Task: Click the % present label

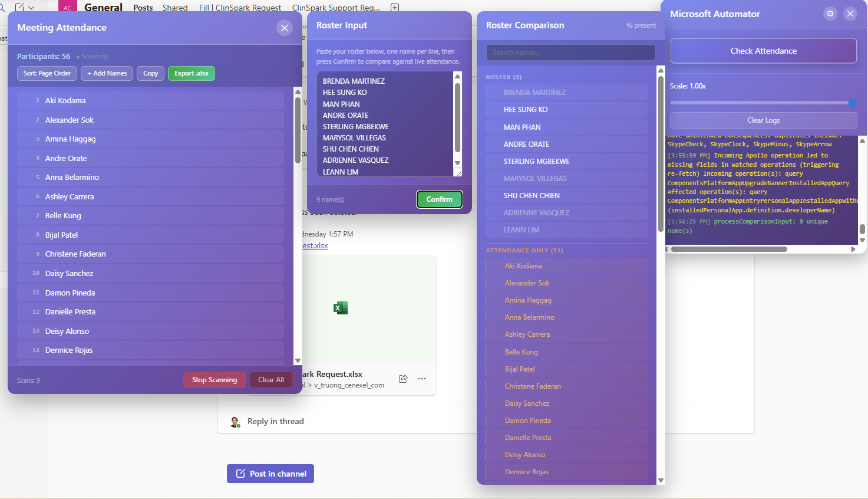Action: pos(641,25)
